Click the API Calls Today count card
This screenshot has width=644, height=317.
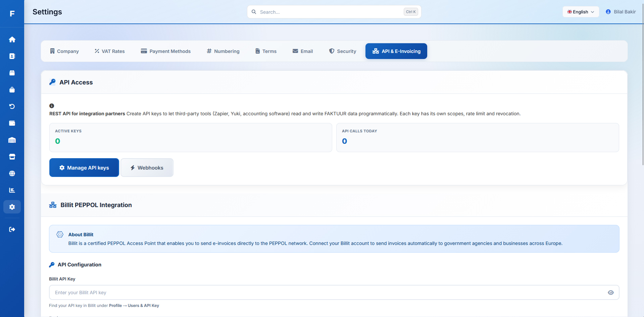coord(478,137)
